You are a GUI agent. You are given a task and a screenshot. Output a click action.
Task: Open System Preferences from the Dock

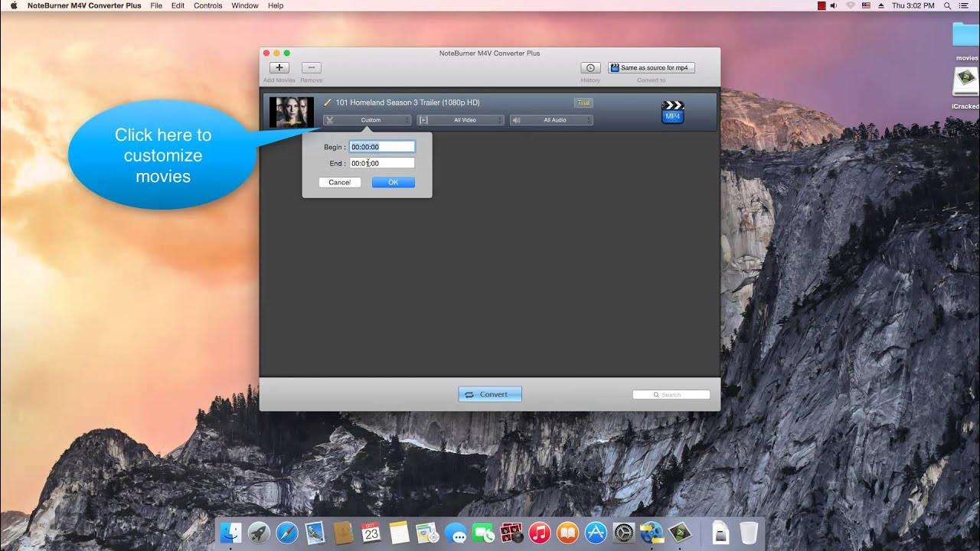624,532
